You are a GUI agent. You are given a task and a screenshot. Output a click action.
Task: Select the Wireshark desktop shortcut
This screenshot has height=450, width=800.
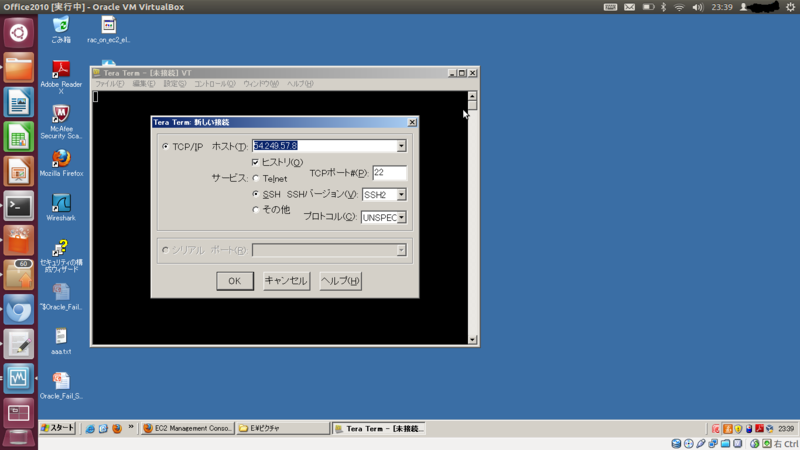coord(61,208)
